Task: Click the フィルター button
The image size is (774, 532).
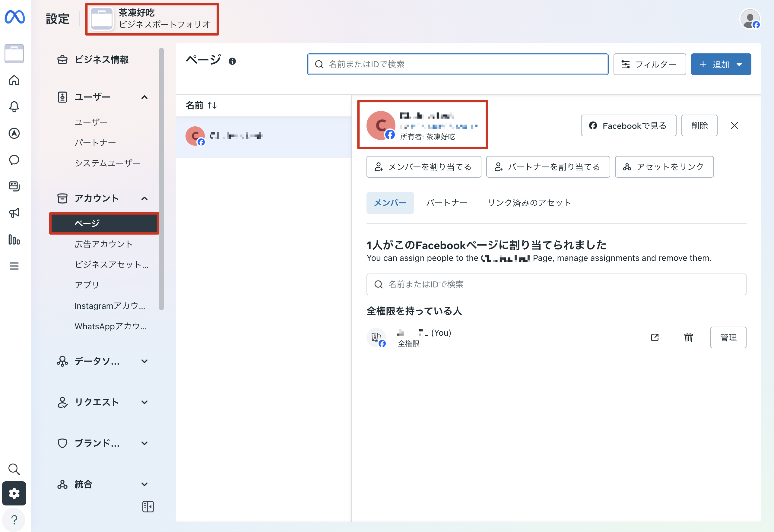Action: click(x=649, y=64)
